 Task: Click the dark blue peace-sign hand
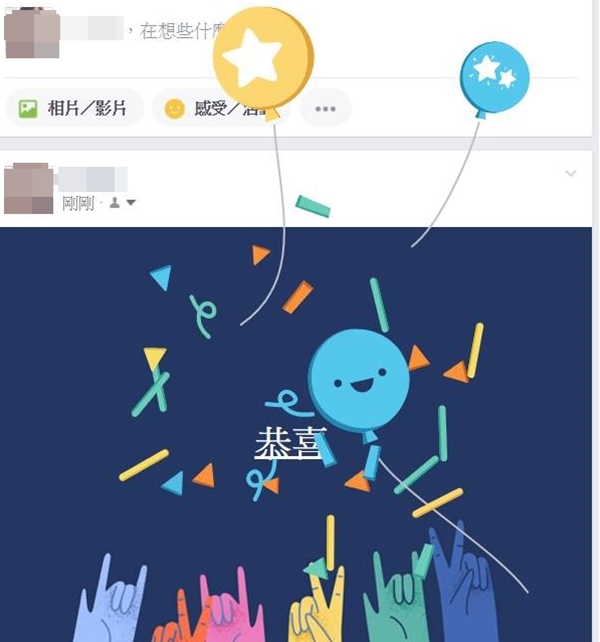point(462,584)
